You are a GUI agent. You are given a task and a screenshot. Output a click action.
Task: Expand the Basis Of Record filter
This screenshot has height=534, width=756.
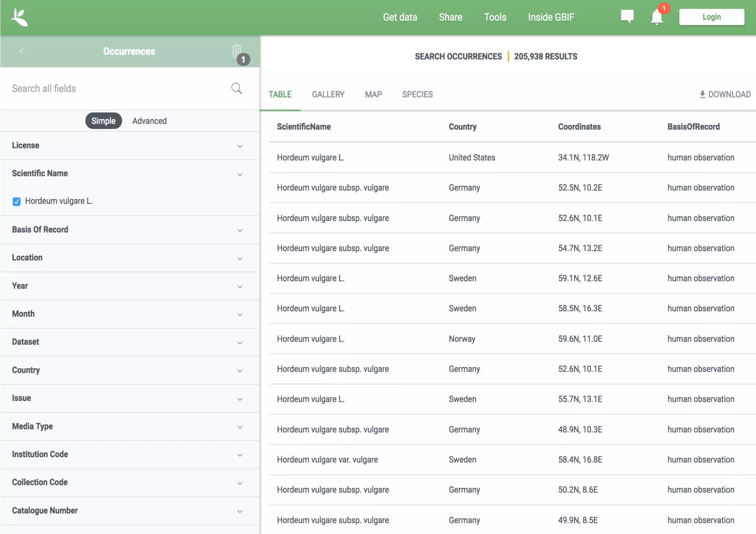click(x=240, y=230)
